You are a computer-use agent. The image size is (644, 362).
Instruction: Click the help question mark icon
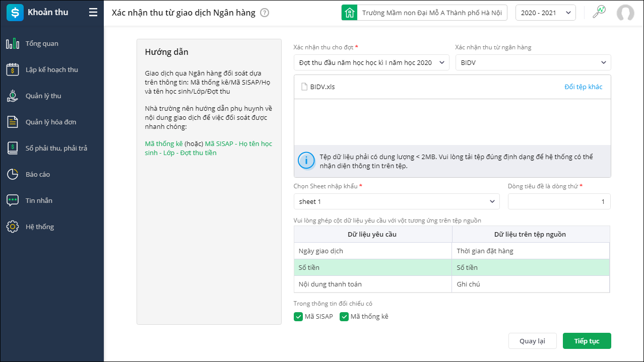pyautogui.click(x=265, y=13)
